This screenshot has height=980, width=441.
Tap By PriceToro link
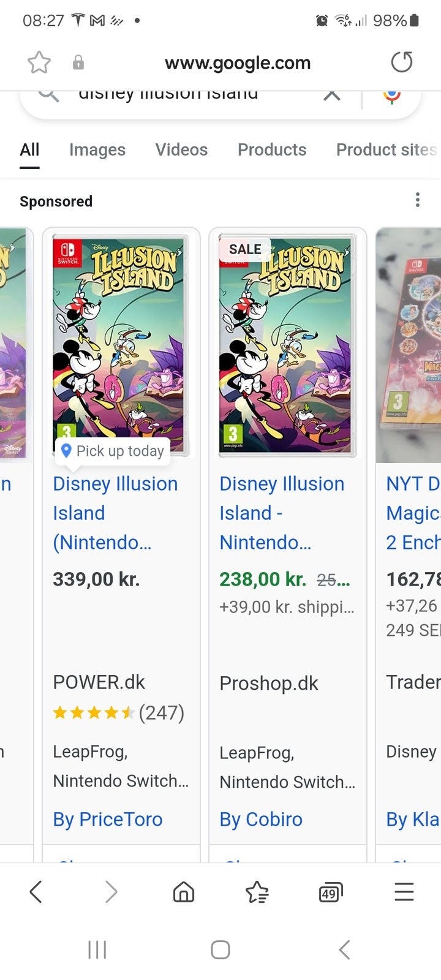[x=108, y=819]
